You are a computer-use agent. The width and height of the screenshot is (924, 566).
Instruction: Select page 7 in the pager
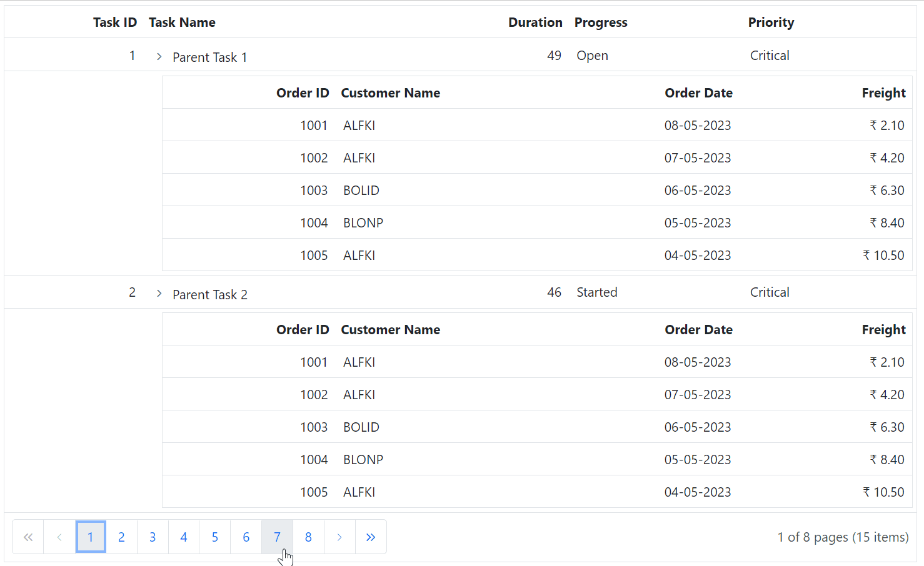coord(277,537)
